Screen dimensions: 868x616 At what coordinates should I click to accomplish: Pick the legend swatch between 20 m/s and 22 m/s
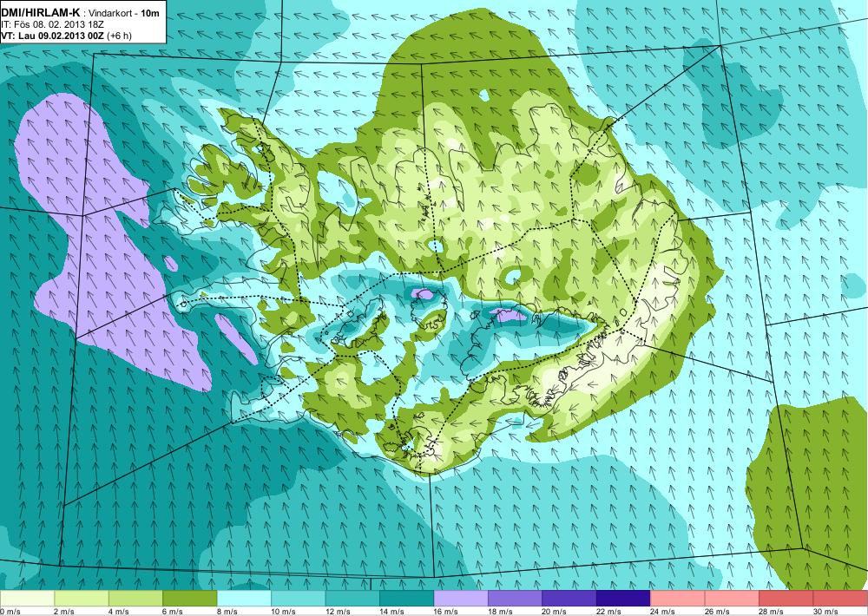coord(569,599)
